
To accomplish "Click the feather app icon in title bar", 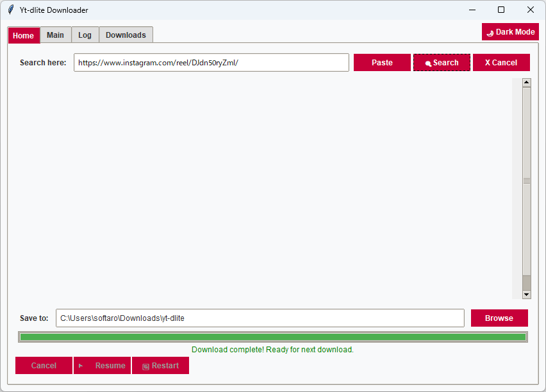I will coord(11,10).
